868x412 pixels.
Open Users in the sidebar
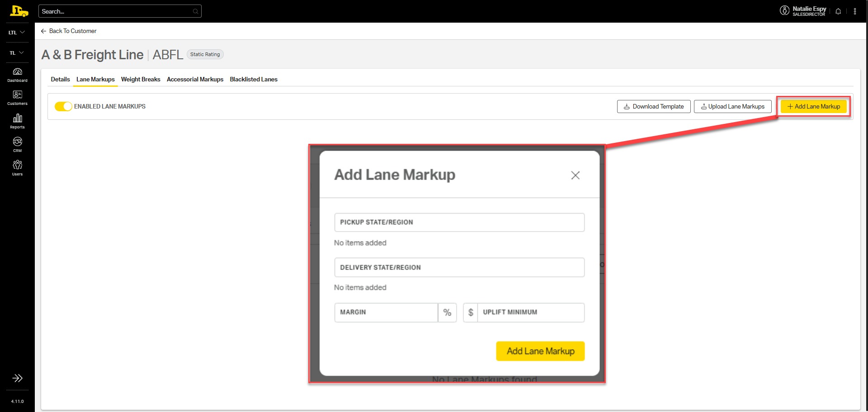(17, 168)
